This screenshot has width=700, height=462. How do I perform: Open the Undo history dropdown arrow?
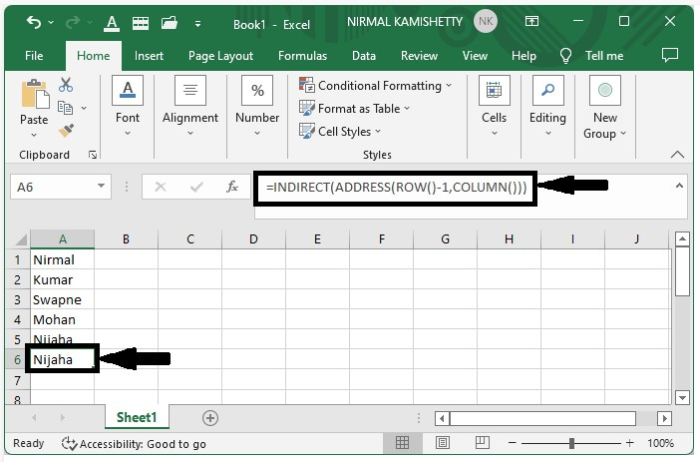(x=51, y=22)
